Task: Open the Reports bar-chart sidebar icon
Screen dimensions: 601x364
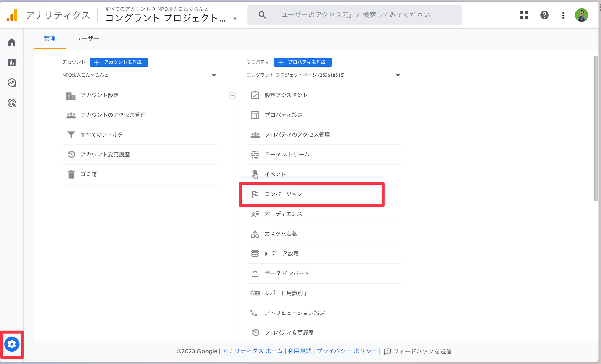Action: tap(12, 62)
